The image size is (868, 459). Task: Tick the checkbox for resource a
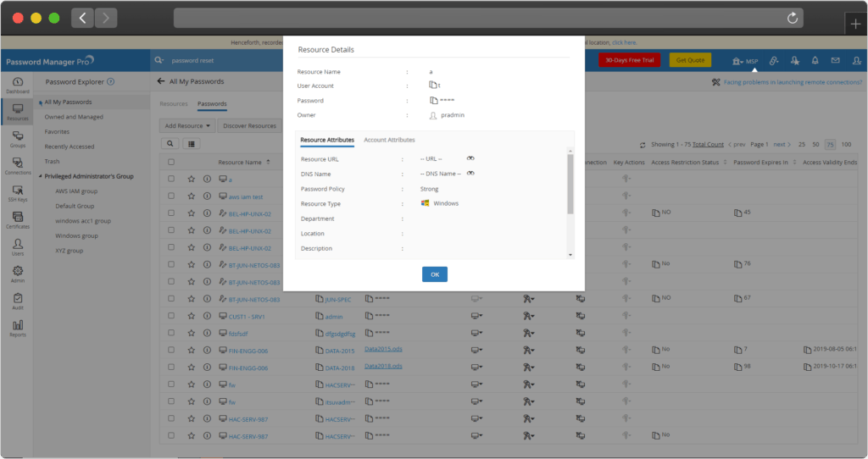(171, 179)
